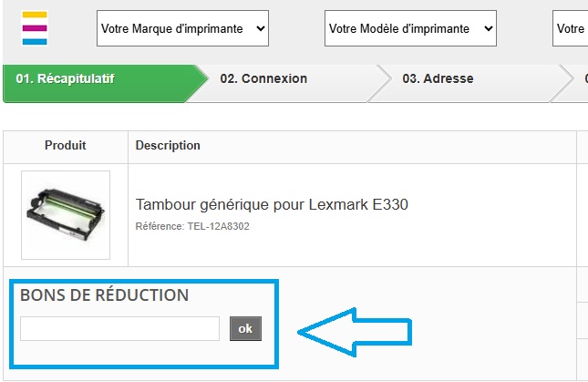
Task: Open the Tambour générique pour Lexmark E330 link
Action: click(x=272, y=204)
